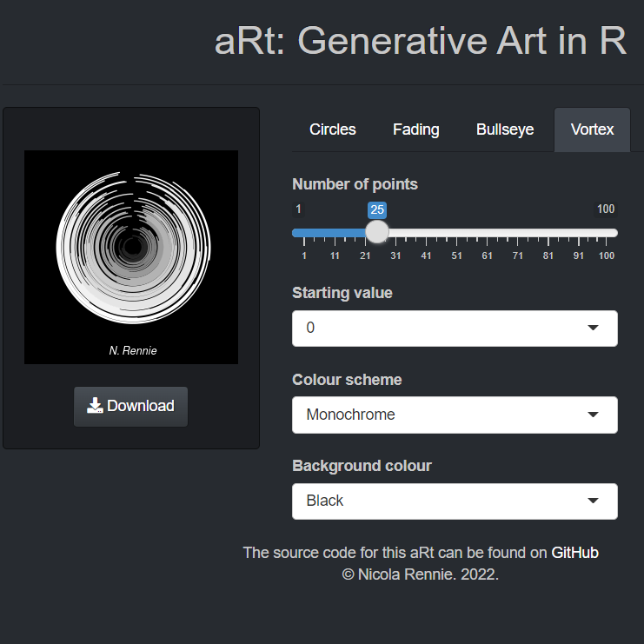This screenshot has width=644, height=644.
Task: Click the caret arrow in Background colour box
Action: tap(593, 501)
